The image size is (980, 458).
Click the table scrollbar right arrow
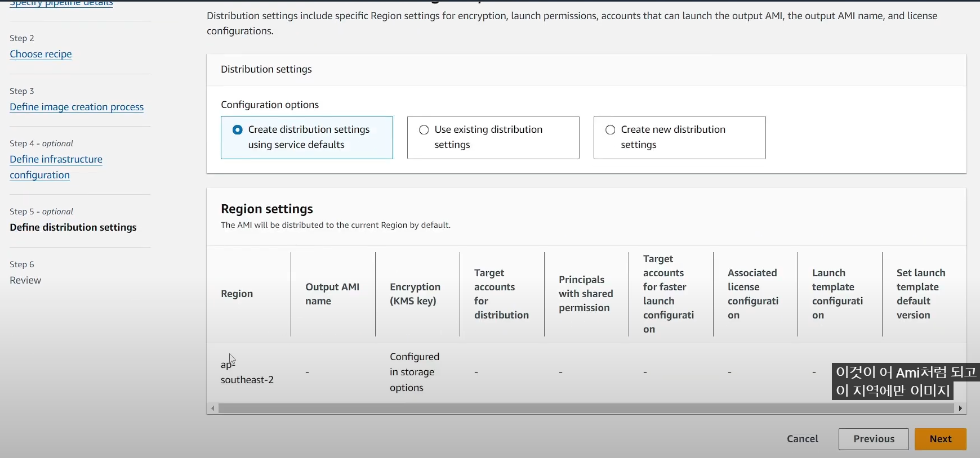(960, 408)
